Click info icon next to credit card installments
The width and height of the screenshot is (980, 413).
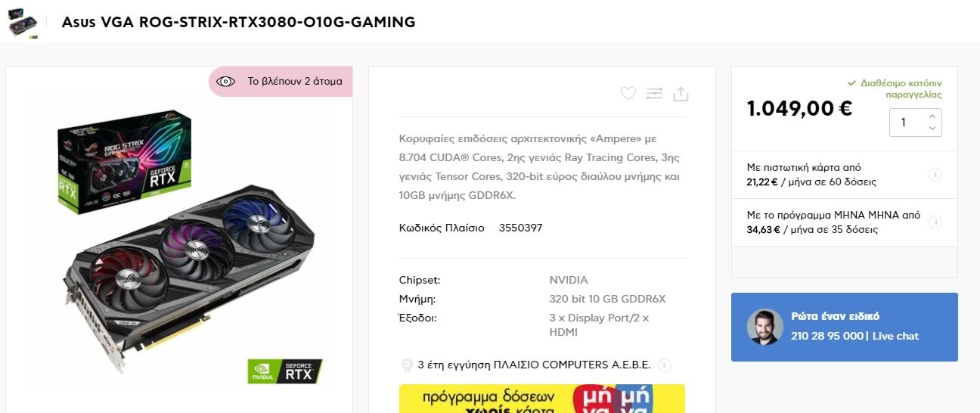tap(935, 175)
